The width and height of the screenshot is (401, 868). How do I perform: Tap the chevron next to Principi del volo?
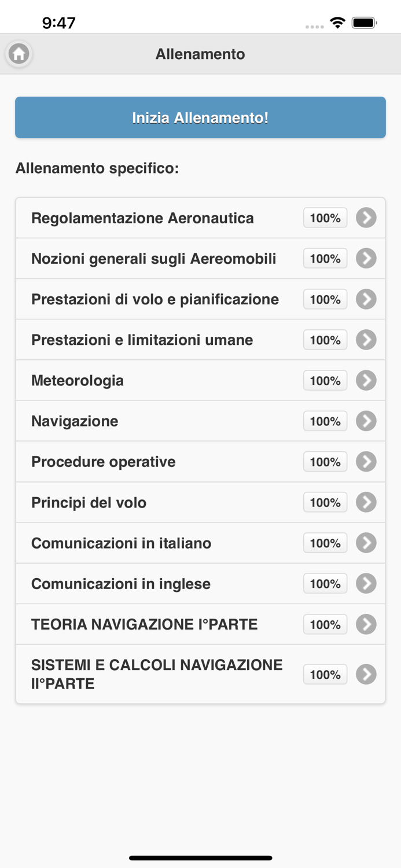pyautogui.click(x=366, y=502)
